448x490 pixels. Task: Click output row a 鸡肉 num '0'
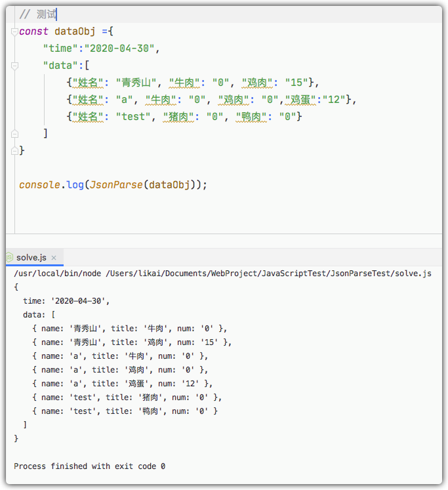(x=120, y=370)
